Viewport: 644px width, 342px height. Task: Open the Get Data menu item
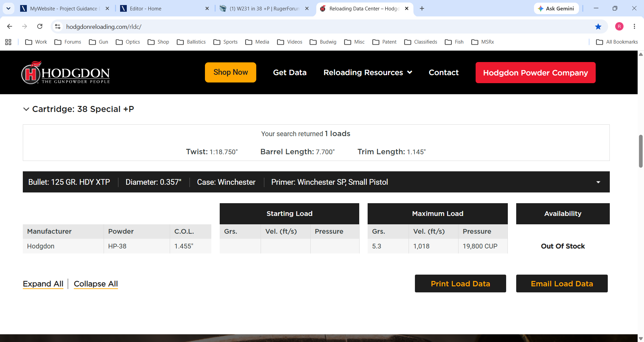tap(290, 72)
